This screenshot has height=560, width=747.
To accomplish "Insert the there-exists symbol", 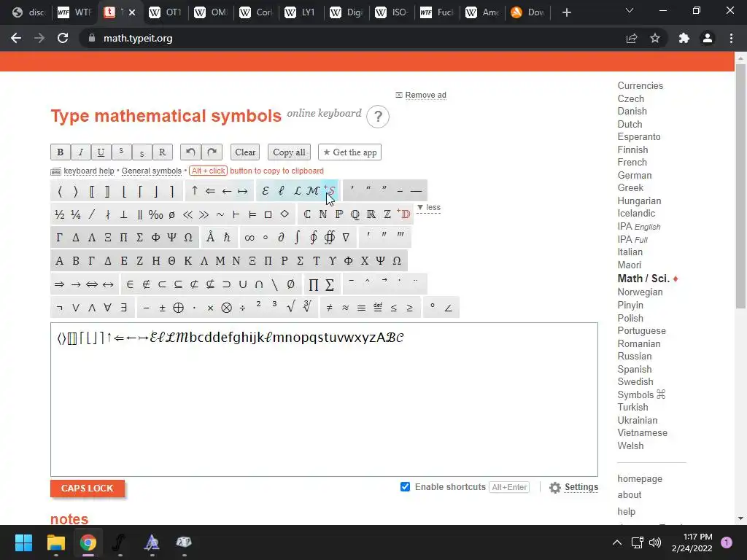I will click(124, 308).
